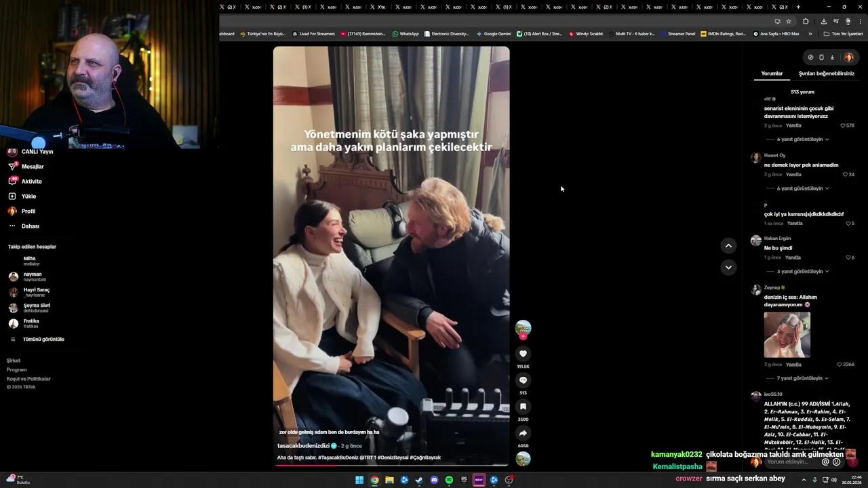868x488 pixels.
Task: Open the profile avatar in the top-right pill
Action: [x=848, y=58]
